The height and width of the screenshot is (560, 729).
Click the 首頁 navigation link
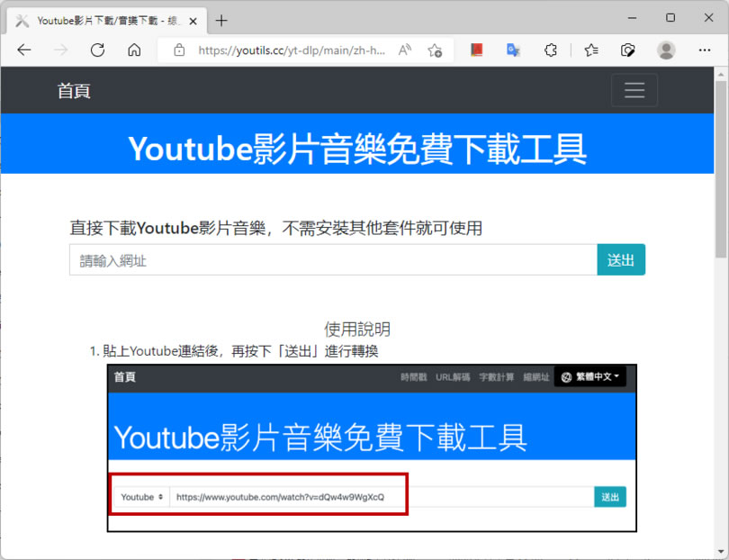(74, 91)
